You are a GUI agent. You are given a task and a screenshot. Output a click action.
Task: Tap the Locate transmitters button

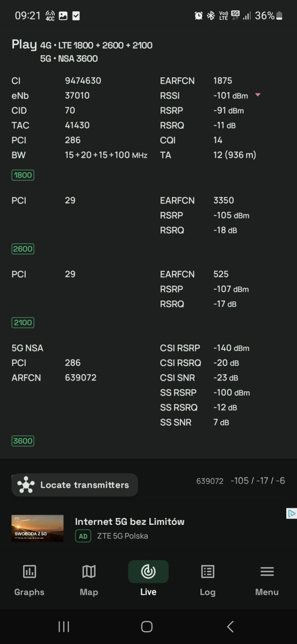tap(75, 485)
